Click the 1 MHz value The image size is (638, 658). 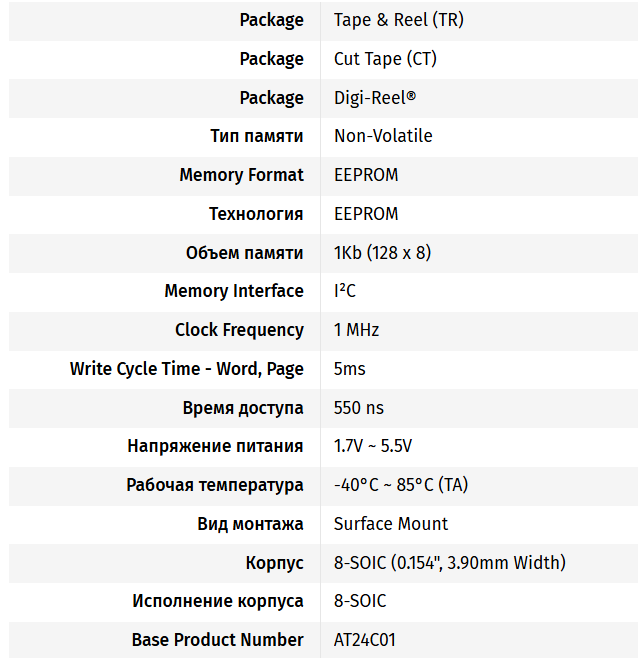356,330
